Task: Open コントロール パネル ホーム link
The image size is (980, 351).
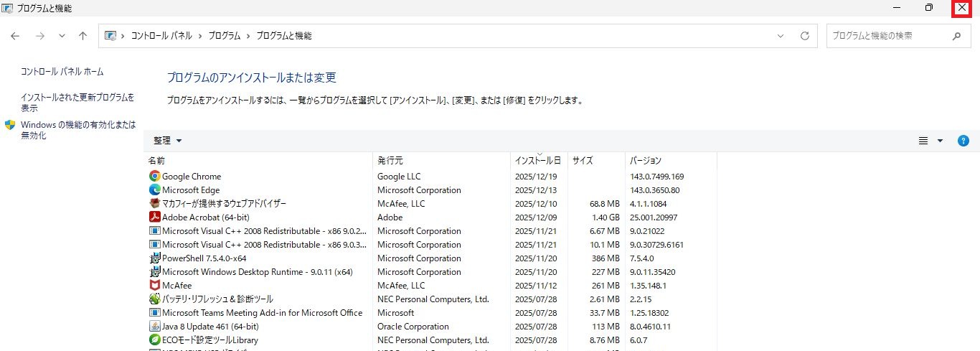Action: point(62,72)
